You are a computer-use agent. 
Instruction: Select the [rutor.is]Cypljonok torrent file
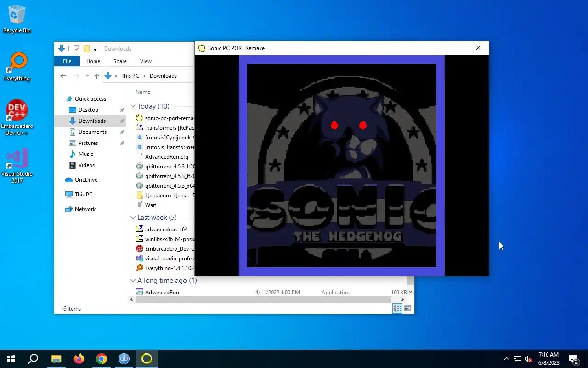pyautogui.click(x=165, y=138)
